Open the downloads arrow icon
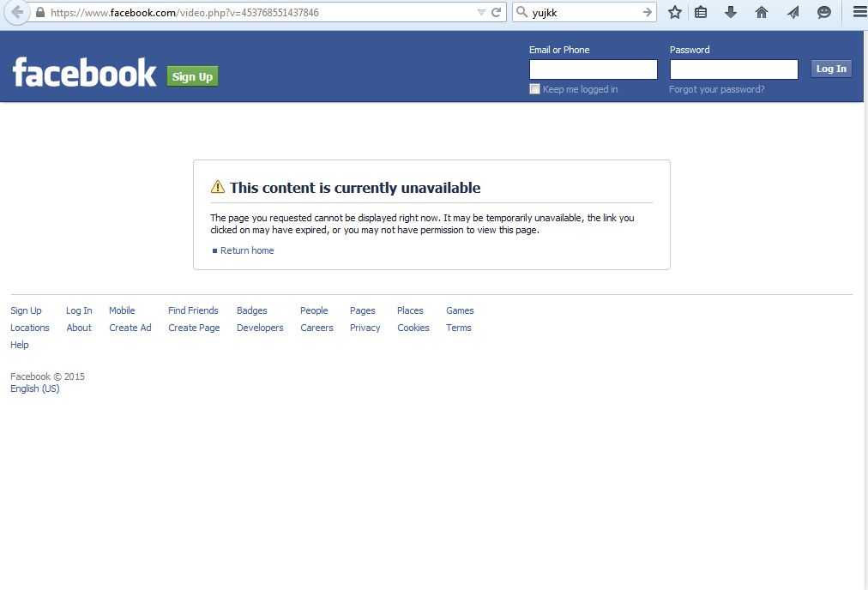This screenshot has width=868, height=590. 731,12
